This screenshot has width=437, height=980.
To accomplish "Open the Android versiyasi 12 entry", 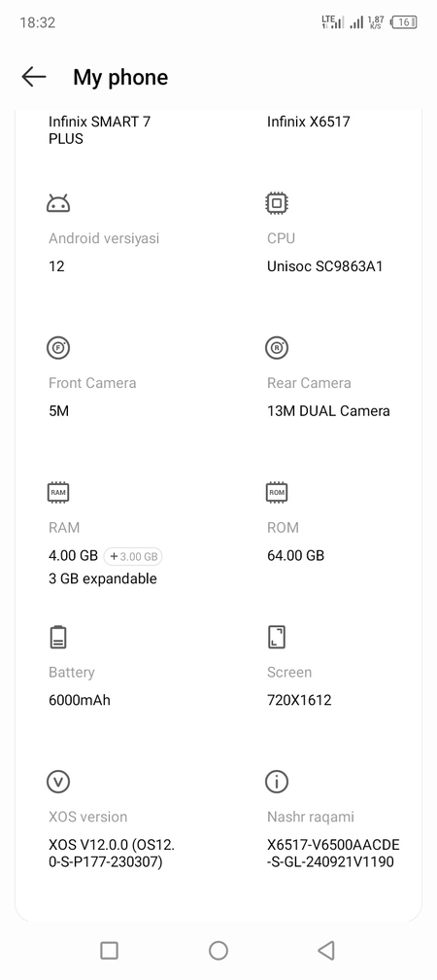I will point(104,253).
